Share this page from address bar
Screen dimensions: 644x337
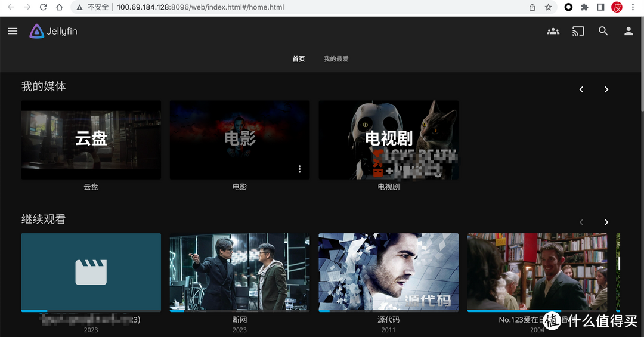click(x=532, y=7)
